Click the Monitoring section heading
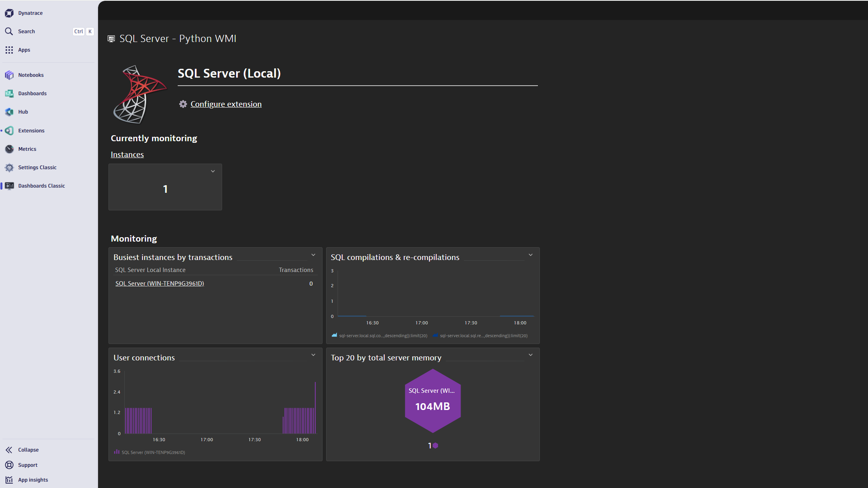868x488 pixels. click(134, 239)
